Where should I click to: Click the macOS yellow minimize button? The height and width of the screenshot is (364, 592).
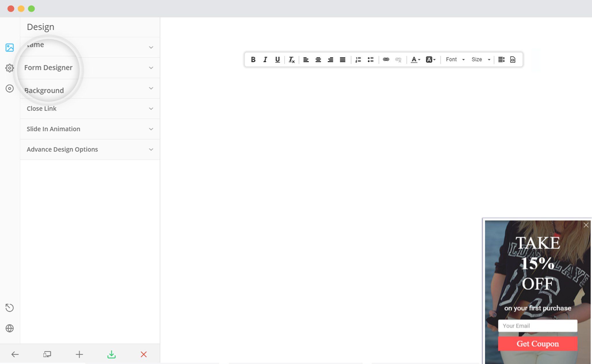click(21, 9)
